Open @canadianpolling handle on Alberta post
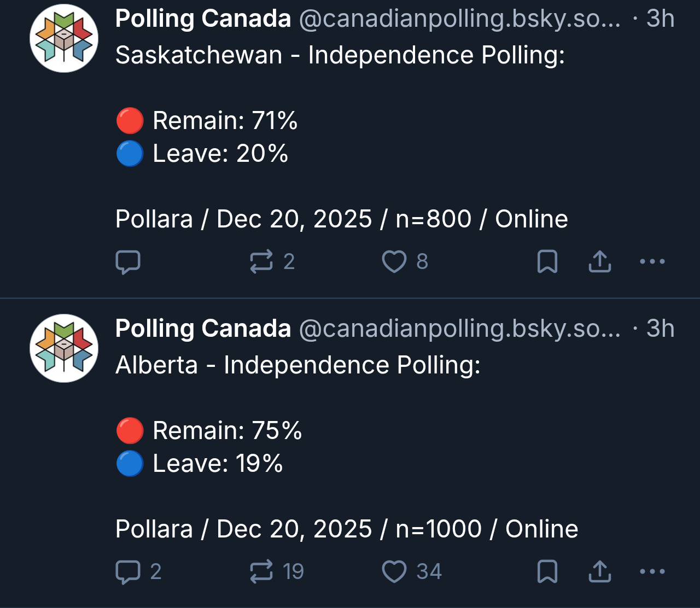 point(459,329)
